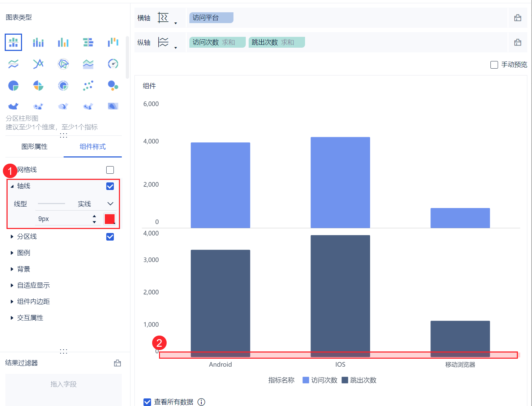Click the 跳出次数 求和 field pill

click(277, 42)
